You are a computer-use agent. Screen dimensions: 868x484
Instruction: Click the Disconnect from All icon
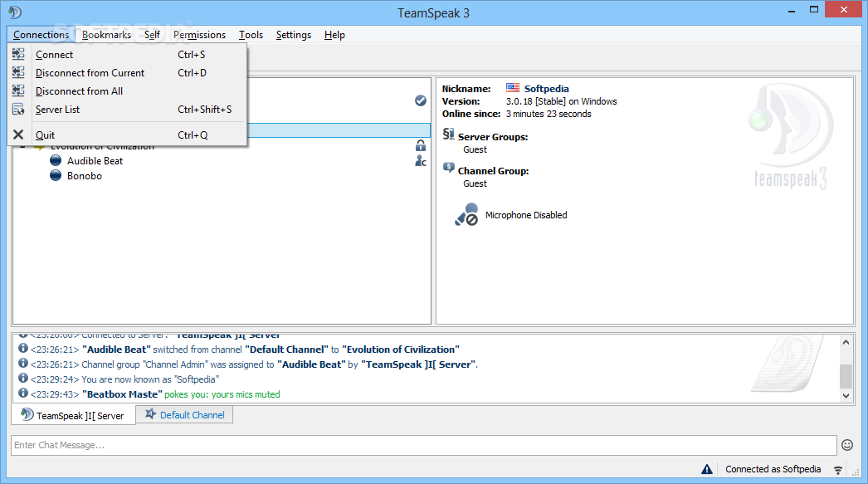tap(18, 90)
